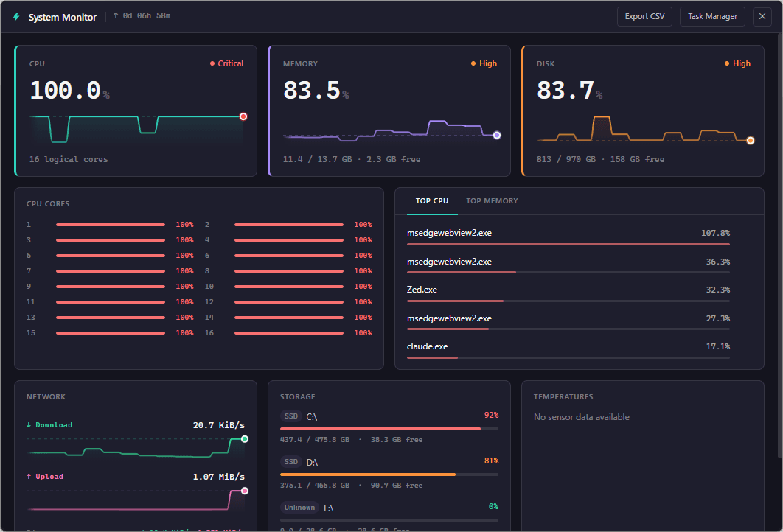This screenshot has width=783, height=532.
Task: Switch to the TOP MEMORY tab
Action: 492,200
